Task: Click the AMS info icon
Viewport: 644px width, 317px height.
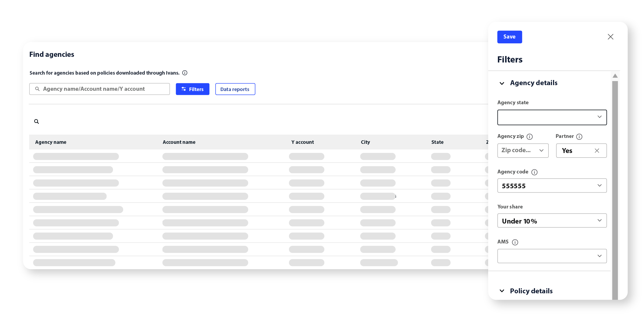Action: click(x=515, y=242)
